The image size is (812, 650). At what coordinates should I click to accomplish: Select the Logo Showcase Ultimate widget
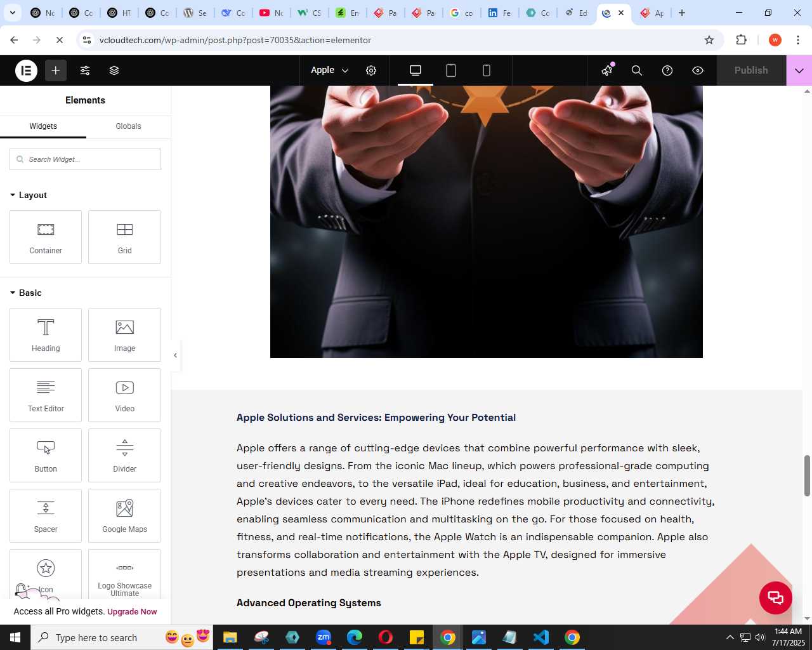click(124, 574)
